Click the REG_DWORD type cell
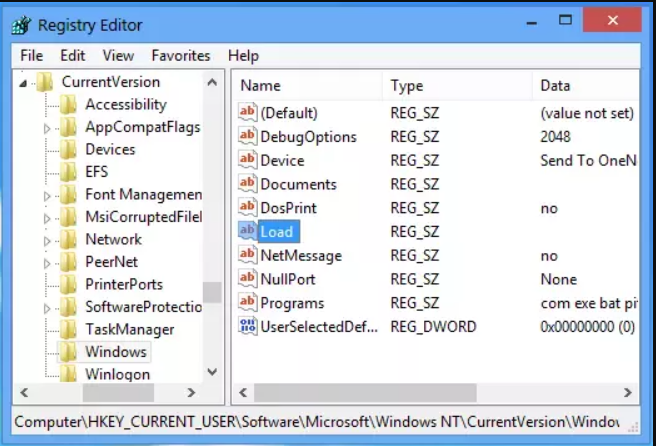The image size is (656, 446). 433,326
